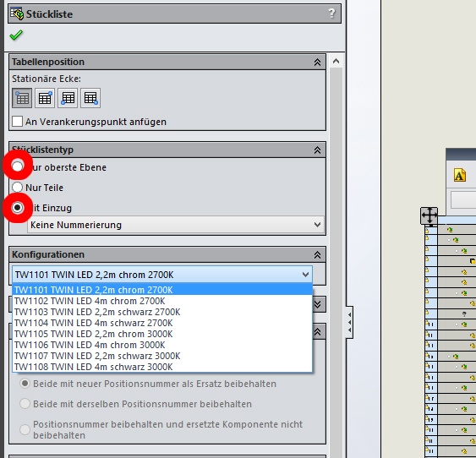Click the Tabellenposition section title
The image size is (476, 458).
[x=48, y=62]
